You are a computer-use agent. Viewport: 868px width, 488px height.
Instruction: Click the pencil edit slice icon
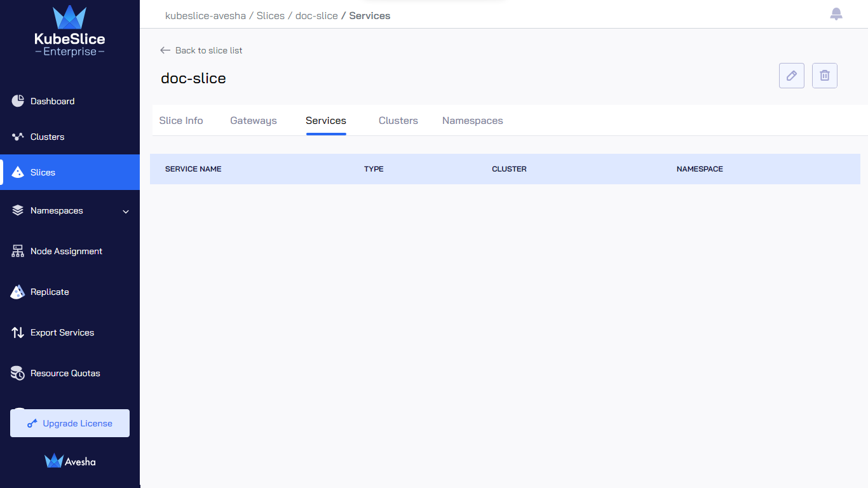pyautogui.click(x=792, y=76)
